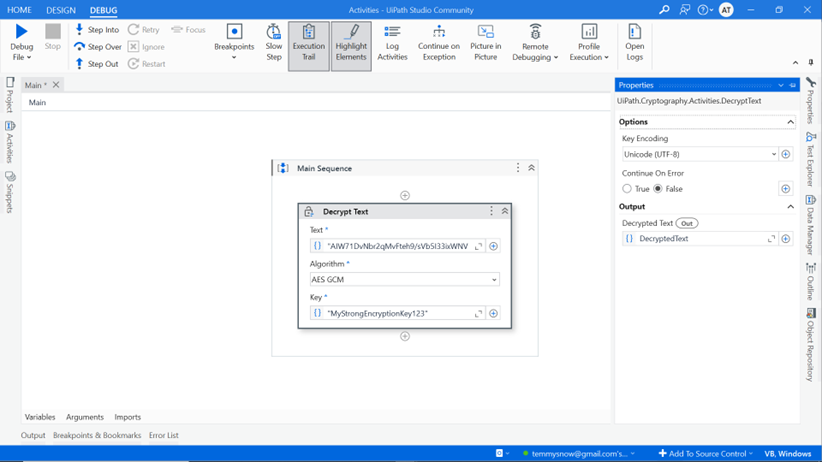Open the Variables panel
The height and width of the screenshot is (462, 822).
coord(40,417)
